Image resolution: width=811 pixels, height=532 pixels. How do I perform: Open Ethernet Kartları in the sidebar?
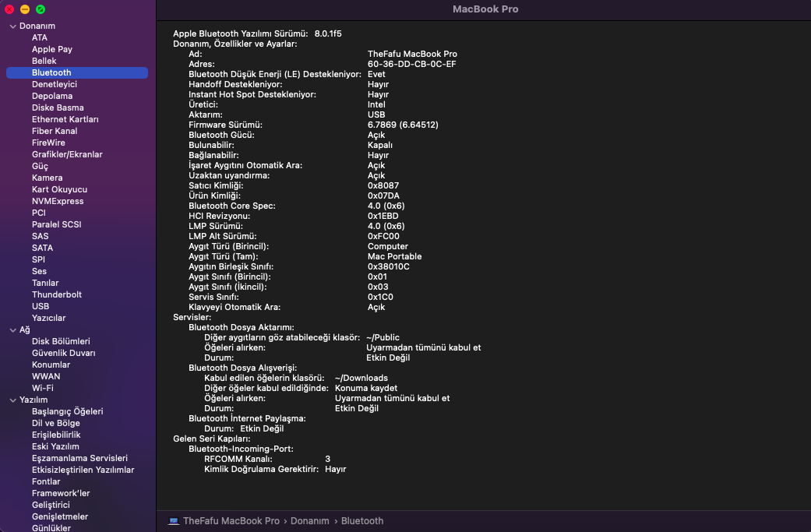coord(65,119)
